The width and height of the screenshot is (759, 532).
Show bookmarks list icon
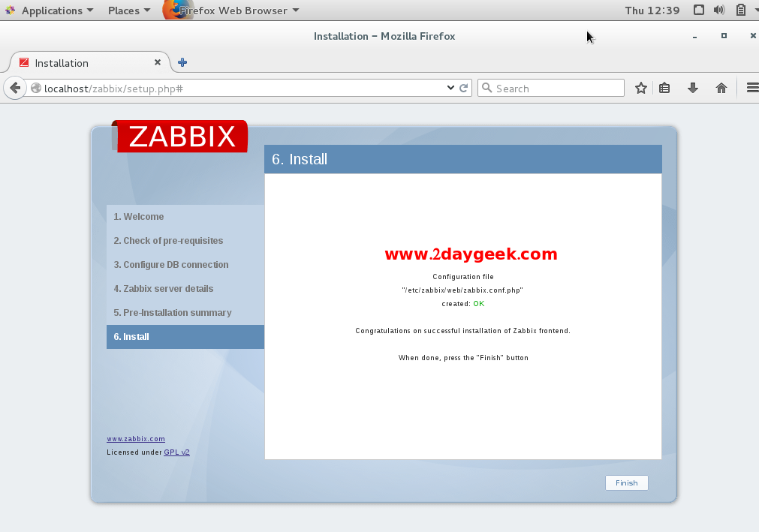tap(664, 88)
